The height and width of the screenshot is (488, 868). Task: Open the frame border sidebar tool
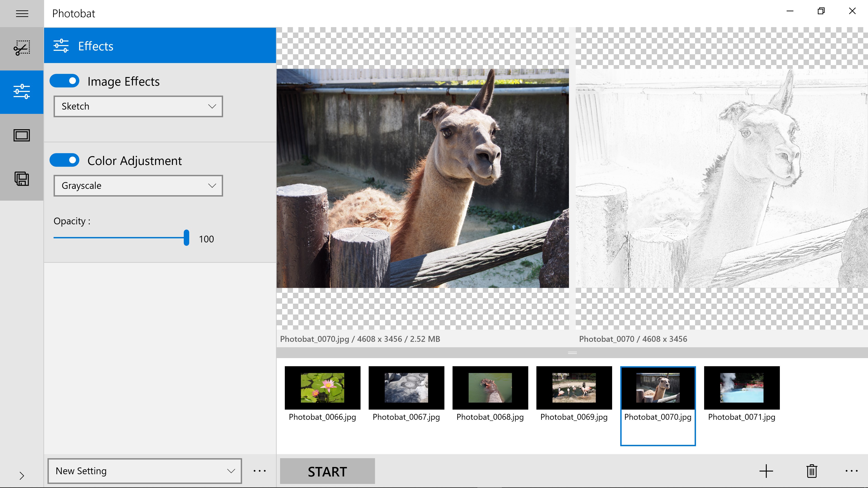(x=22, y=135)
